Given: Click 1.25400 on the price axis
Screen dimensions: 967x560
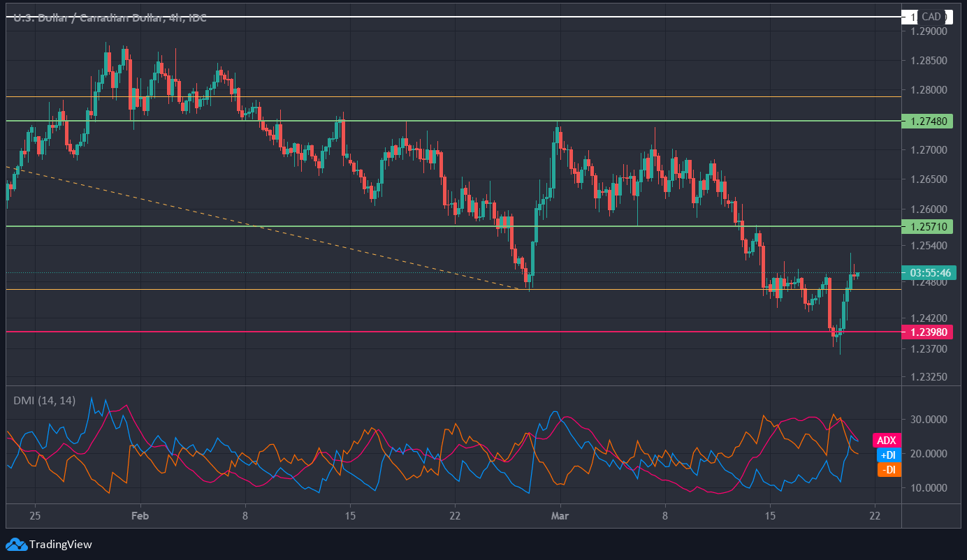Looking at the screenshot, I should tap(929, 246).
